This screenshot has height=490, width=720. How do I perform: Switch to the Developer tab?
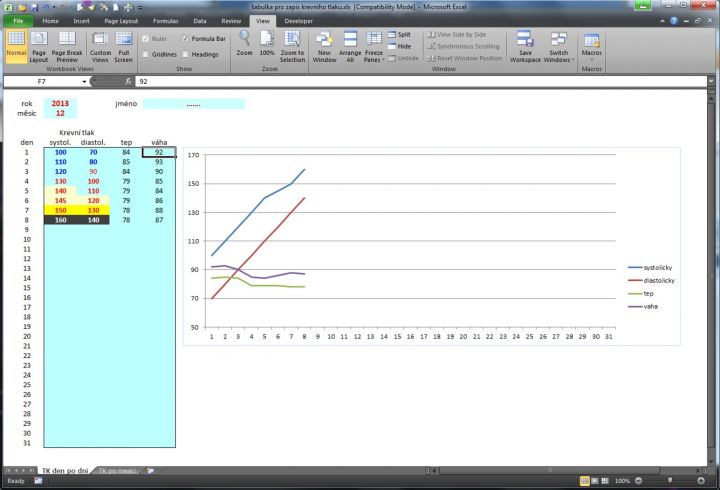tap(298, 21)
